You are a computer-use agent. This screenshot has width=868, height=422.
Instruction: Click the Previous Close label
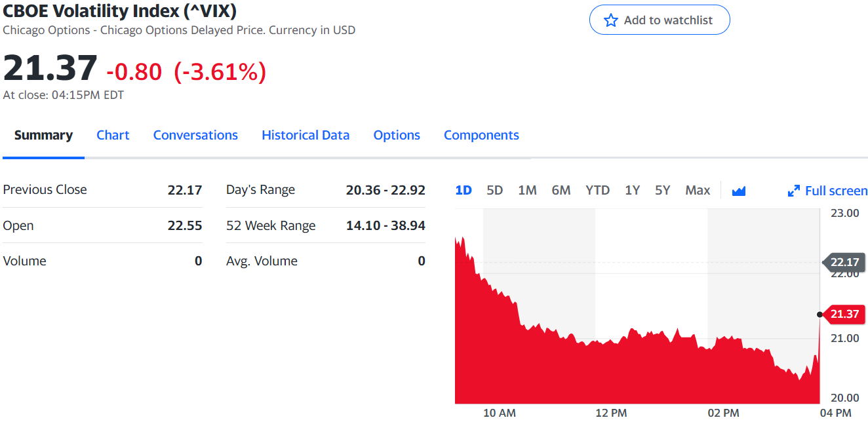point(45,190)
